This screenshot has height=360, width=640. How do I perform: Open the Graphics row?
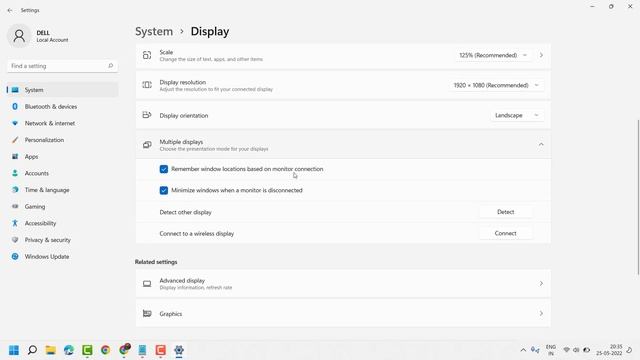click(343, 313)
